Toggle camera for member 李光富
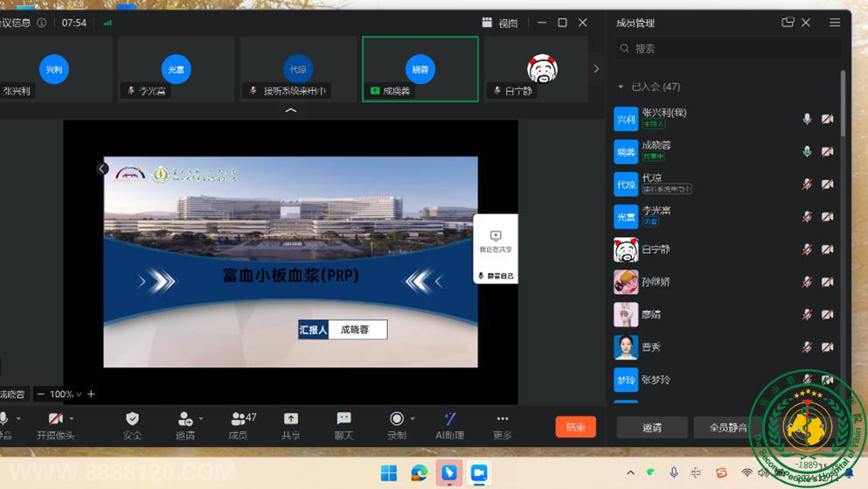The height and width of the screenshot is (489, 868). (827, 216)
